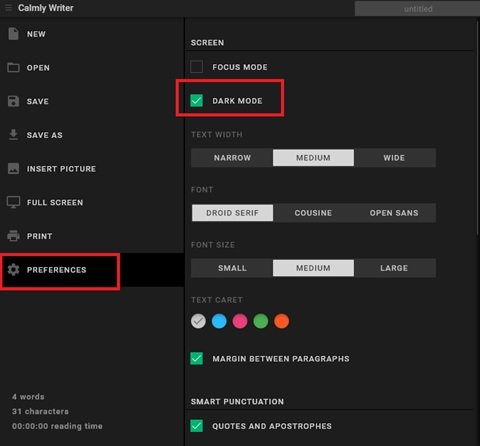Choose NEW from the sidebar menu
Image resolution: width=480 pixels, height=446 pixels.
coord(92,34)
